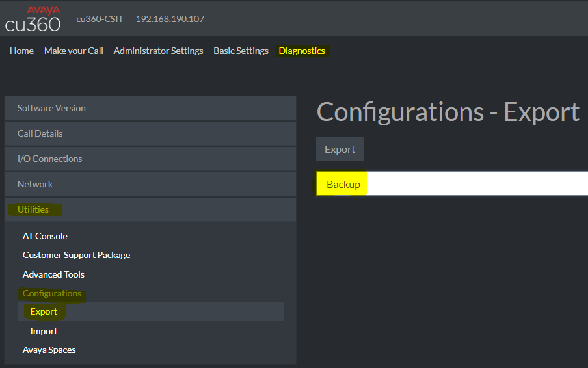Open Customer Support Package
The image size is (588, 368).
76,256
